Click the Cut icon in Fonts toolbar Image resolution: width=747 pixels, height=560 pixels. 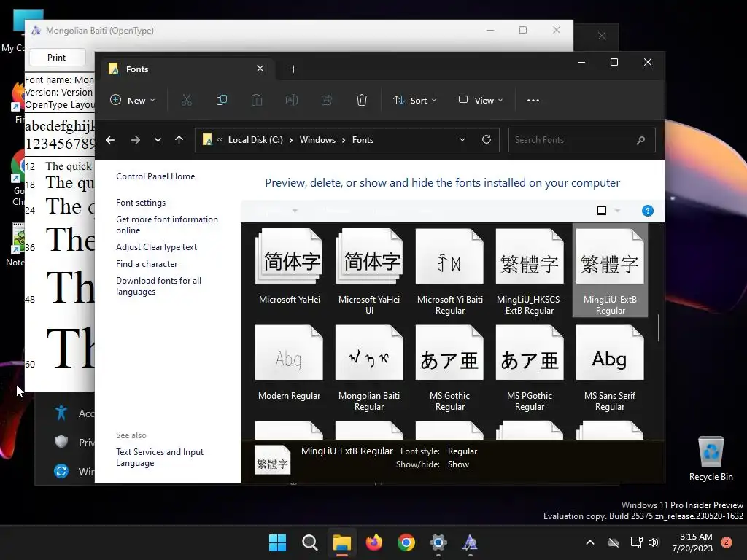tap(186, 100)
